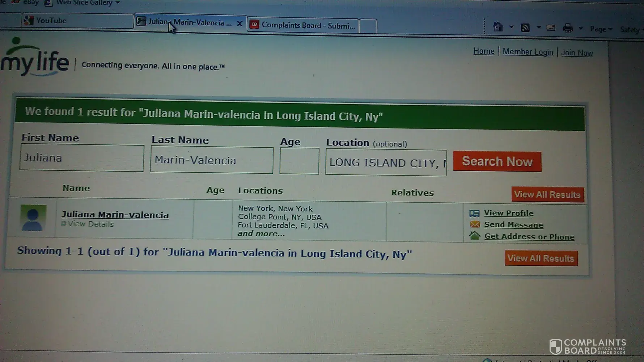Open the eBay favorites link
644x362 pixels.
(26, 2)
